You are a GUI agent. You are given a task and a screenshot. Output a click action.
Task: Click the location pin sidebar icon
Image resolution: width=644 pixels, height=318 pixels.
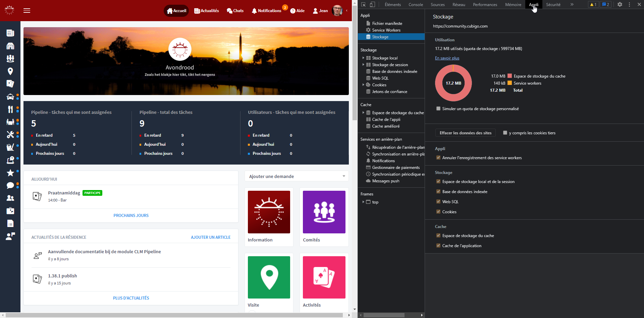(x=10, y=71)
